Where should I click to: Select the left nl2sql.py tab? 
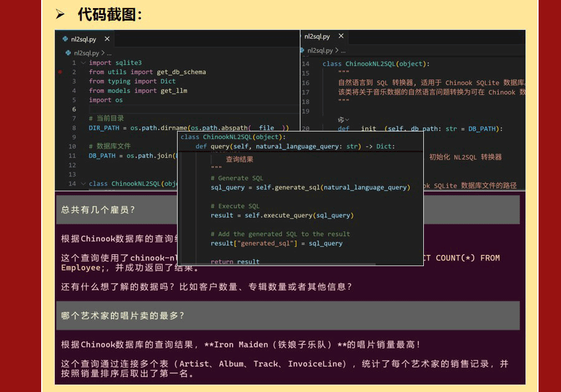[84, 39]
